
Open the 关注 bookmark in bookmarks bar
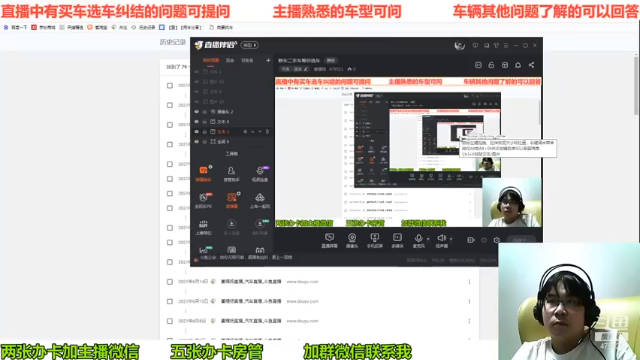click(119, 27)
